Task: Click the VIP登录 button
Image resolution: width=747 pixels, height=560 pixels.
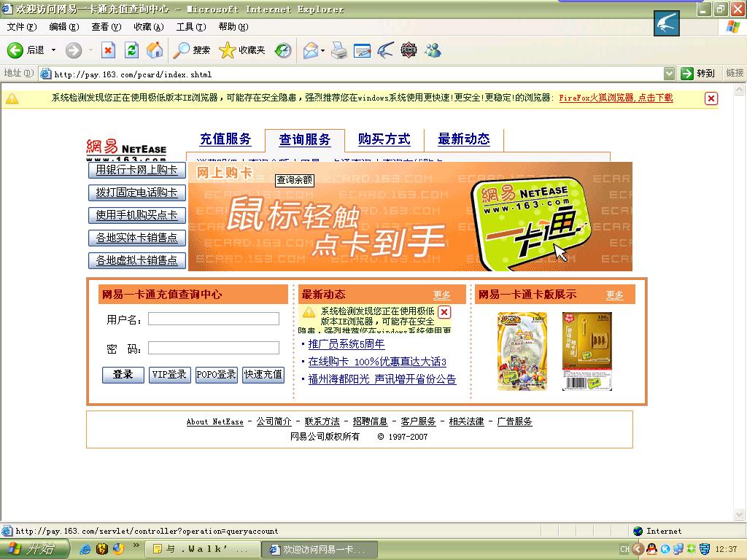Action: (x=169, y=375)
